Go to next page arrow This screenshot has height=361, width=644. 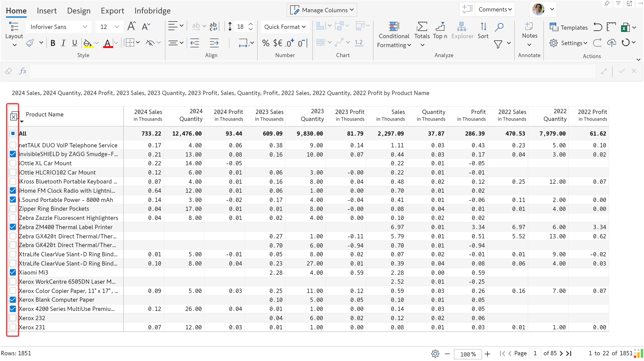tap(561, 353)
